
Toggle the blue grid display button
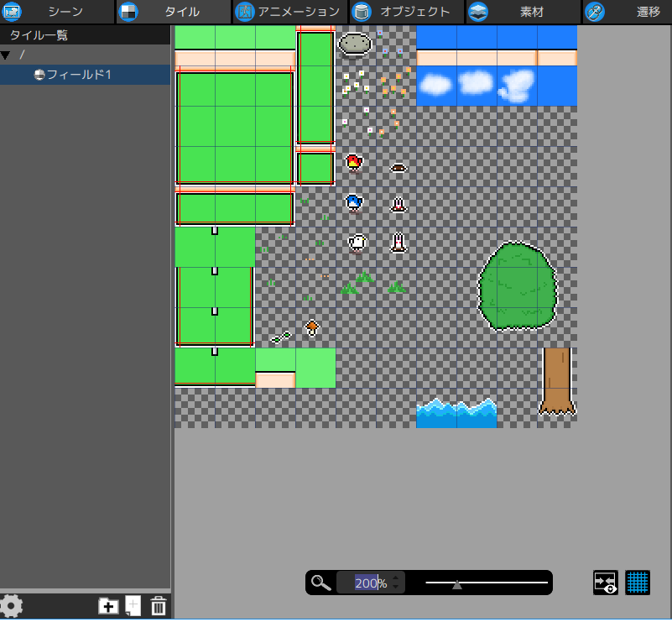638,583
